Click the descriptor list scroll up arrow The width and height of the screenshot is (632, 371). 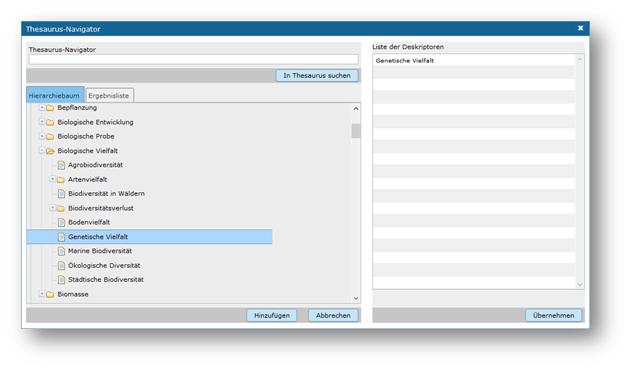click(x=580, y=59)
